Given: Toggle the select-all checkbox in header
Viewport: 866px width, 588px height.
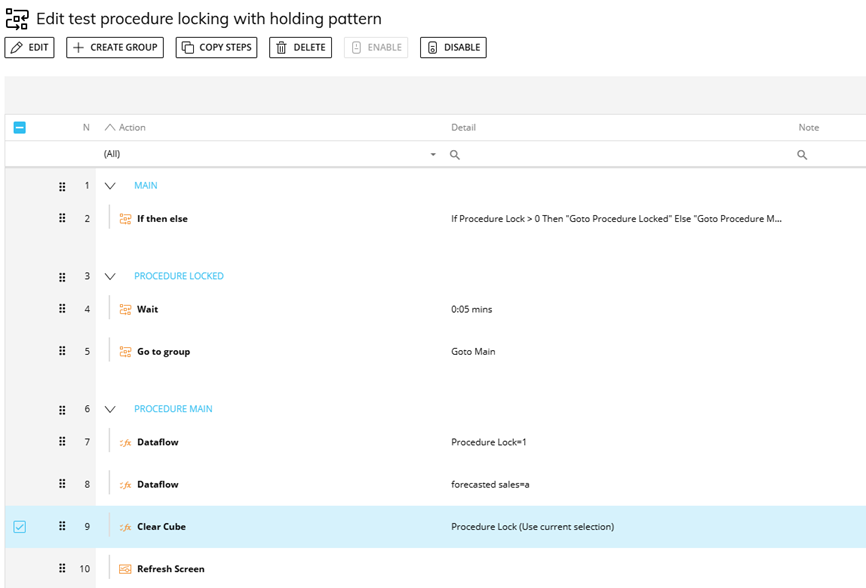Looking at the screenshot, I should (x=19, y=128).
